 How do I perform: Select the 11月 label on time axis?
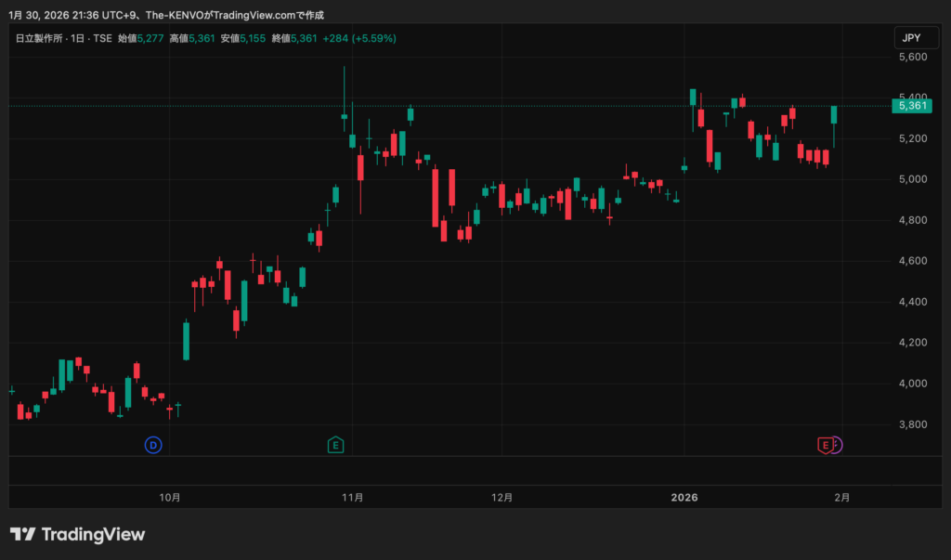[352, 498]
